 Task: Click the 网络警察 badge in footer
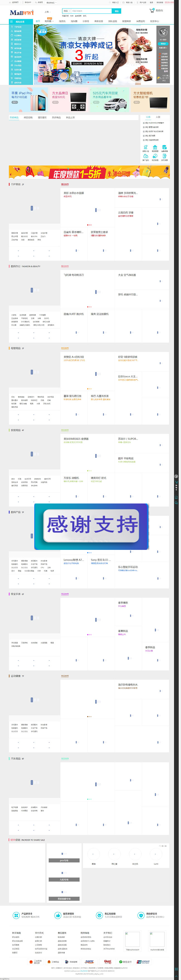point(71,961)
